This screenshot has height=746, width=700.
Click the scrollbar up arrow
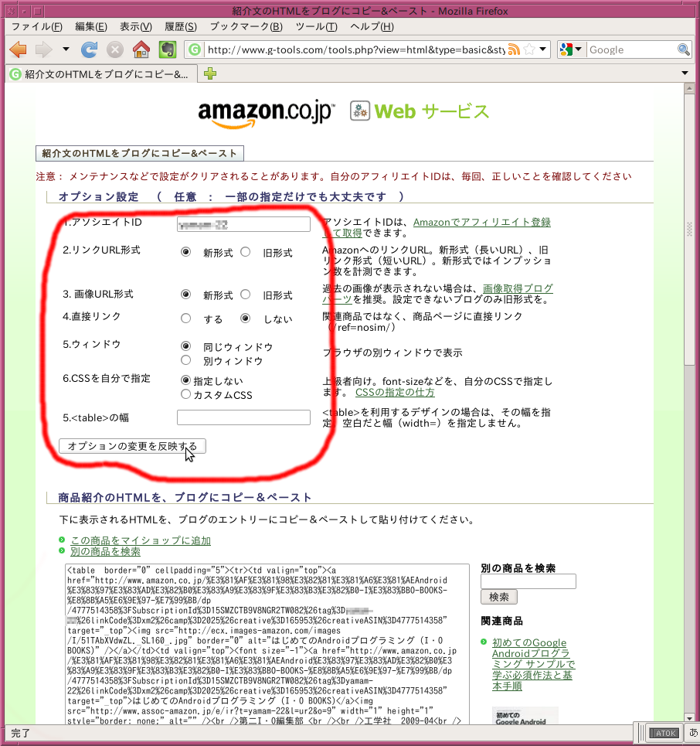689,88
